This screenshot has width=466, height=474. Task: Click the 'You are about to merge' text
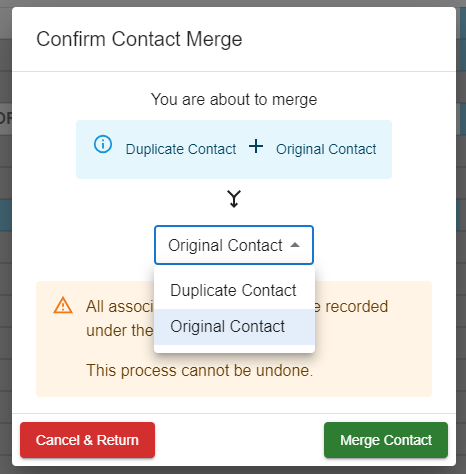[x=234, y=99]
